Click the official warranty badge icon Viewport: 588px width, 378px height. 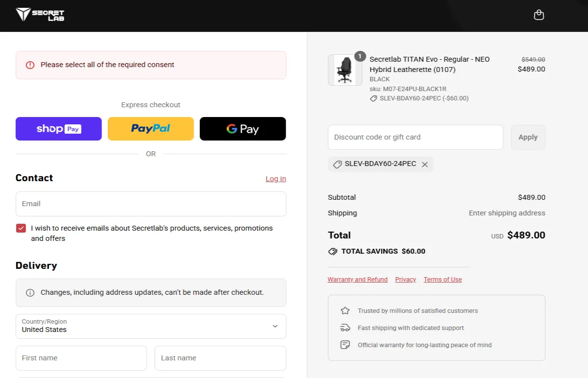[x=345, y=345]
